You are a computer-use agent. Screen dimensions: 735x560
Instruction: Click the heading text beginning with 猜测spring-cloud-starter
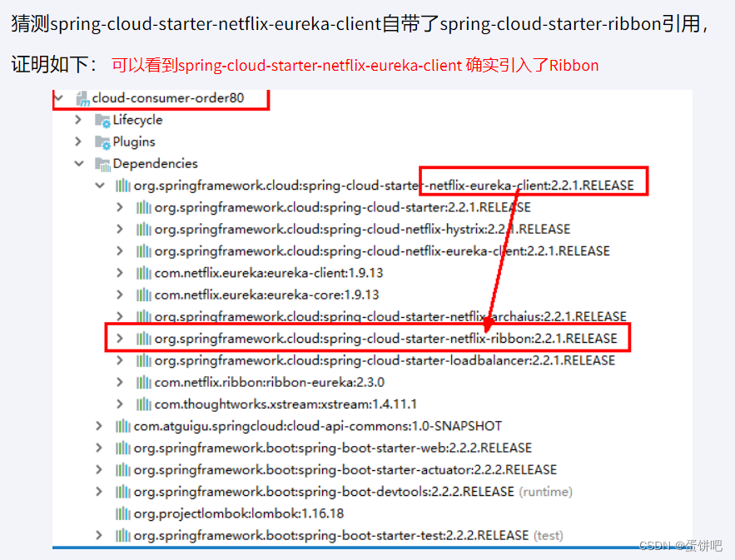pos(359,23)
